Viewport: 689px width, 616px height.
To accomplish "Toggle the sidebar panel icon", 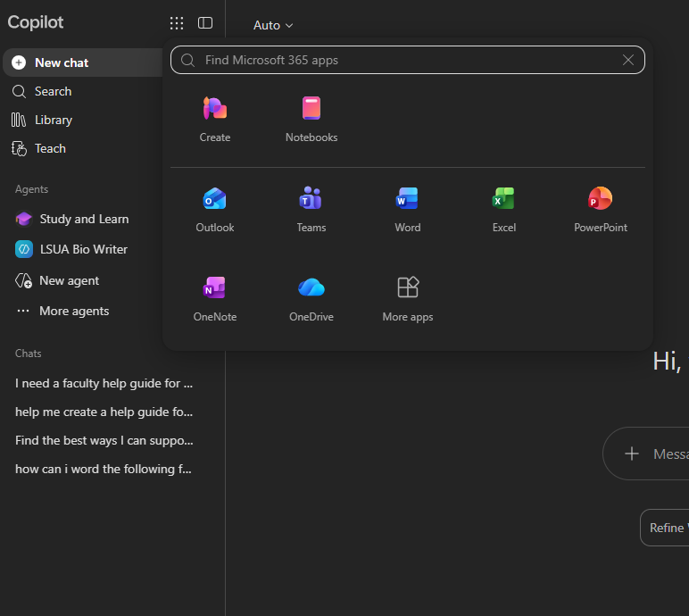I will point(205,23).
